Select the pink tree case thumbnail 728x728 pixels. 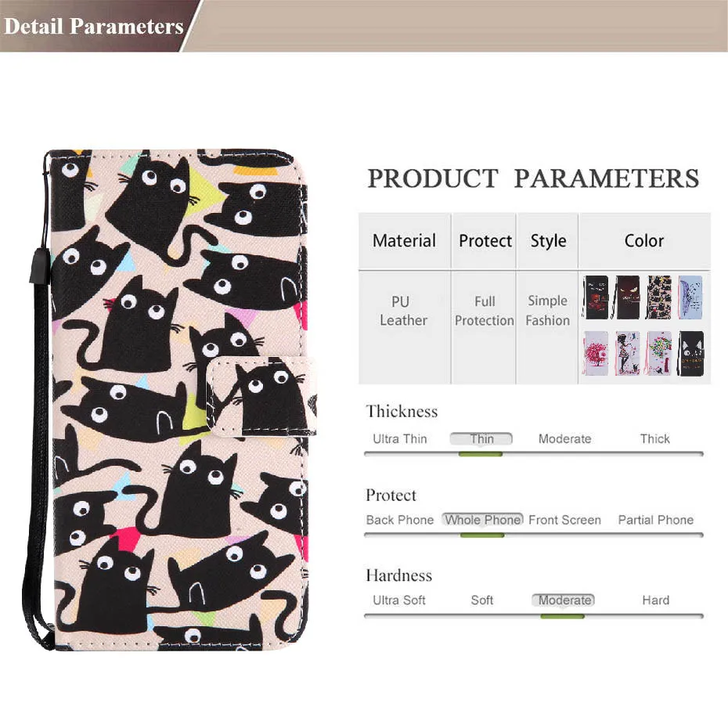pyautogui.click(x=596, y=353)
